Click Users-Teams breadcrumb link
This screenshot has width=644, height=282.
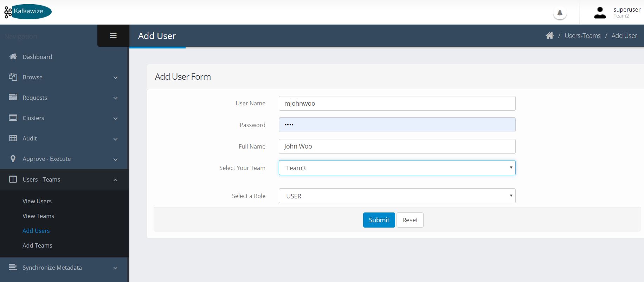582,35
